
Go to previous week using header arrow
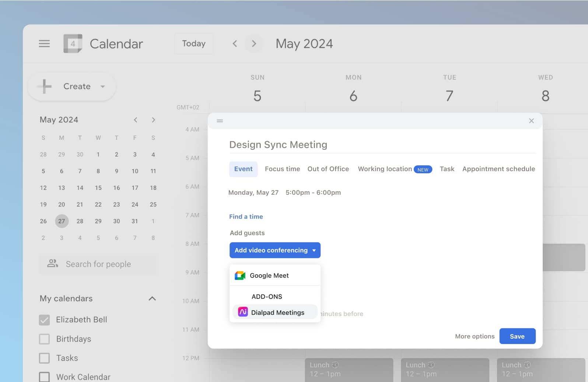235,44
